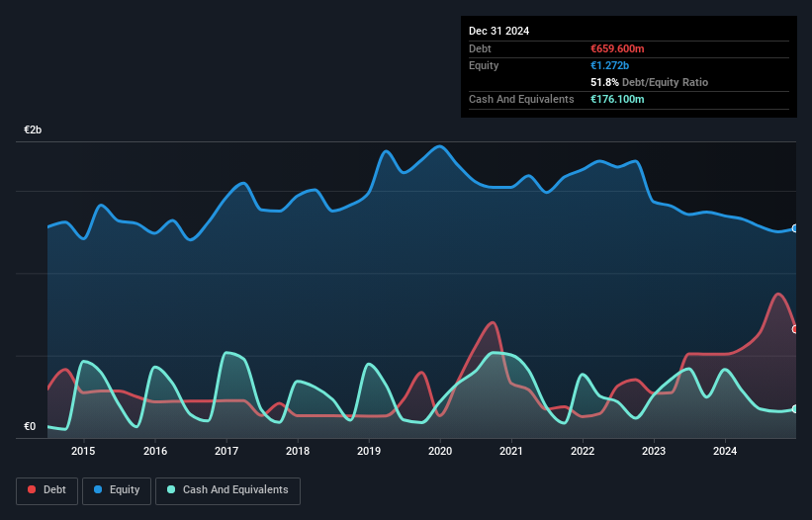Click the Equity label in tooltip
812x520 pixels.
484,65
